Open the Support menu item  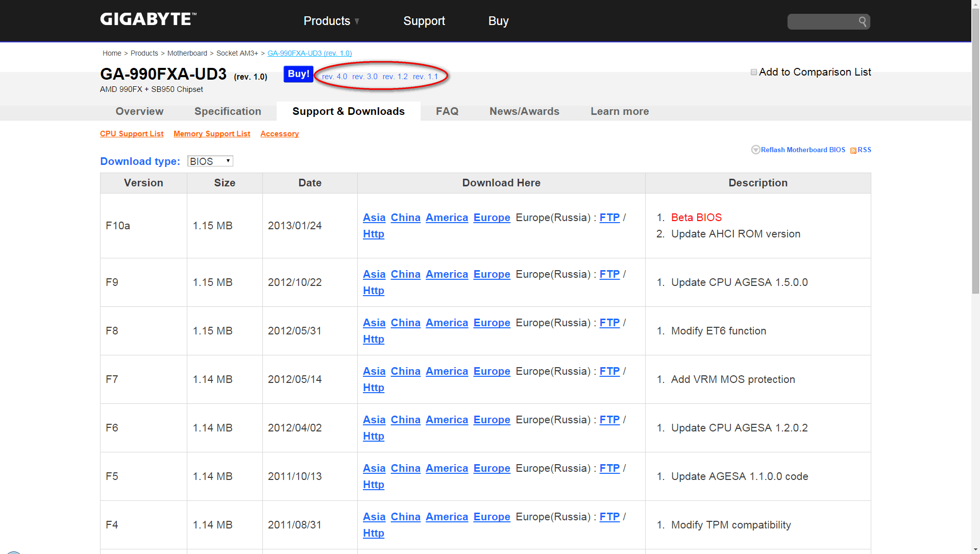point(424,21)
